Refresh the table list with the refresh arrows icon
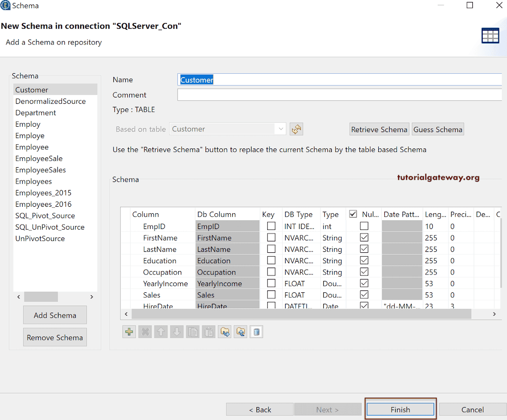Screen dimensions: 507x420 coord(295,129)
